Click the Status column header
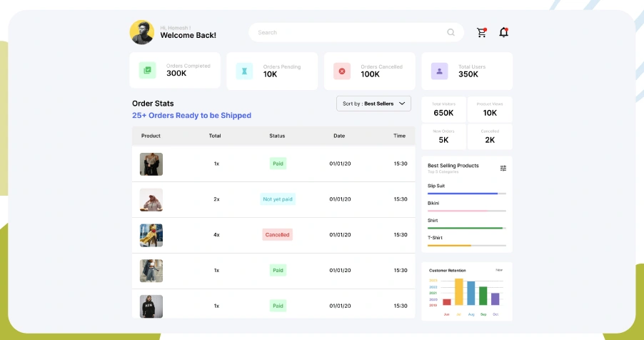 [277, 136]
